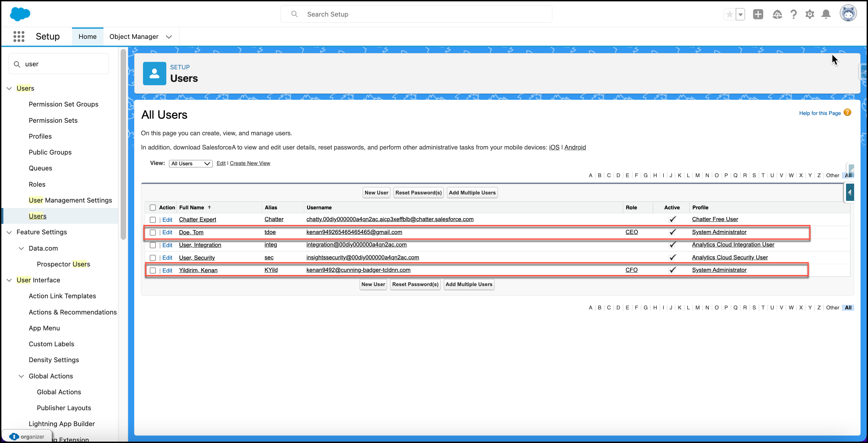The height and width of the screenshot is (443, 868).
Task: Click the Search Setup magnifier icon
Action: tap(294, 14)
